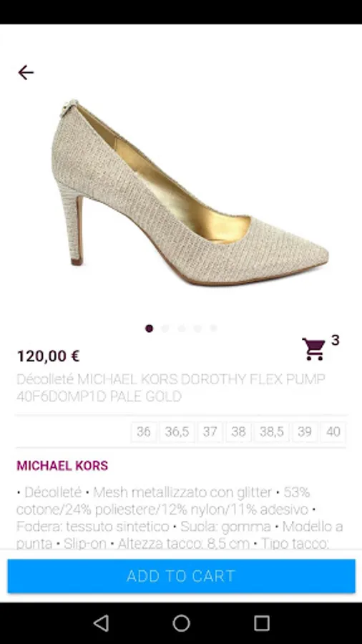
Task: Tap the Android home circle button
Action: (181, 623)
